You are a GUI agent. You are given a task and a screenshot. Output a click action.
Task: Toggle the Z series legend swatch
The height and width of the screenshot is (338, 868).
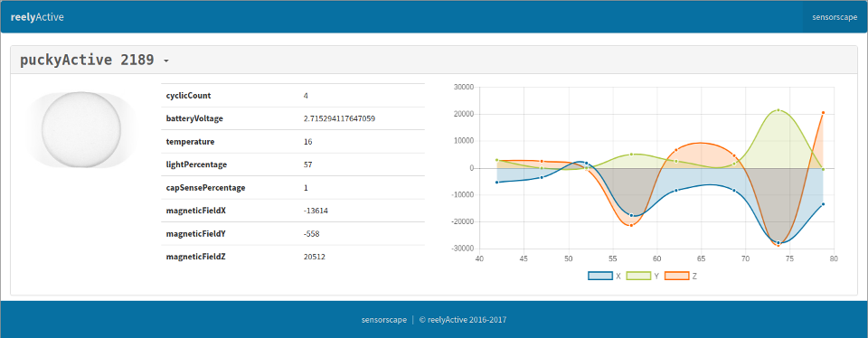click(676, 276)
